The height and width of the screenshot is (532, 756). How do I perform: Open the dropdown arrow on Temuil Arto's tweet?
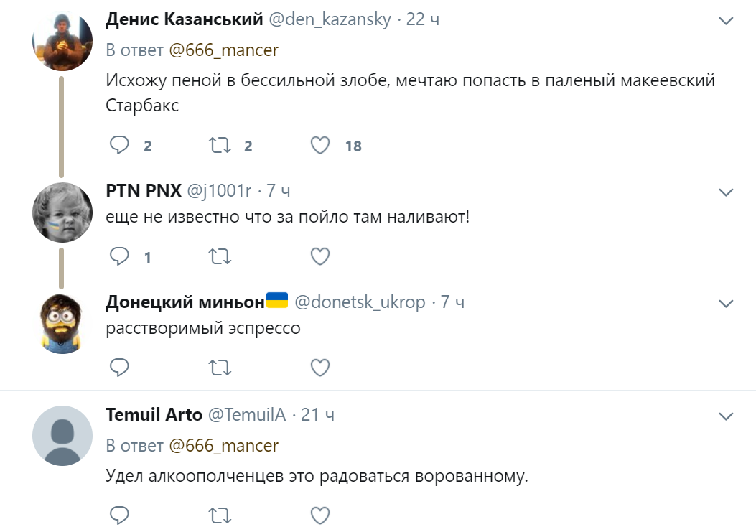click(726, 416)
